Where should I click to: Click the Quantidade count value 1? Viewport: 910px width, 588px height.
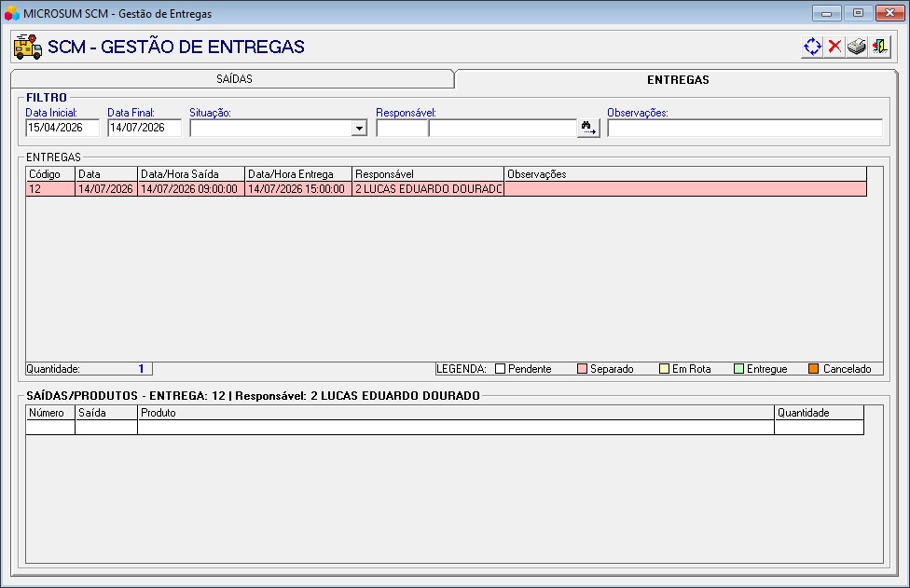pyautogui.click(x=141, y=369)
